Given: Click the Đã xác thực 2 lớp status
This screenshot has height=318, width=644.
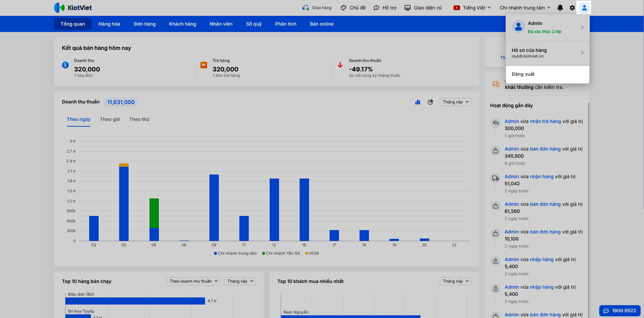Looking at the screenshot, I should [545, 32].
